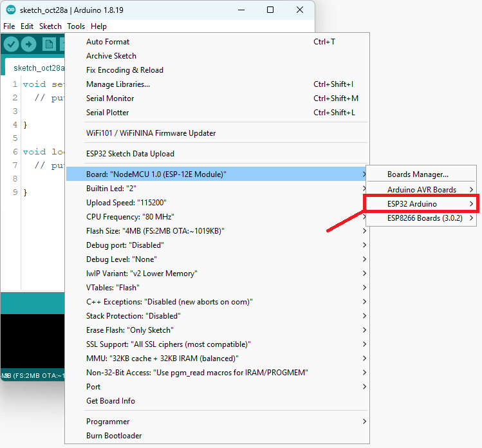Expand ESP8266 Boards (3.0.2) submenu

421,218
